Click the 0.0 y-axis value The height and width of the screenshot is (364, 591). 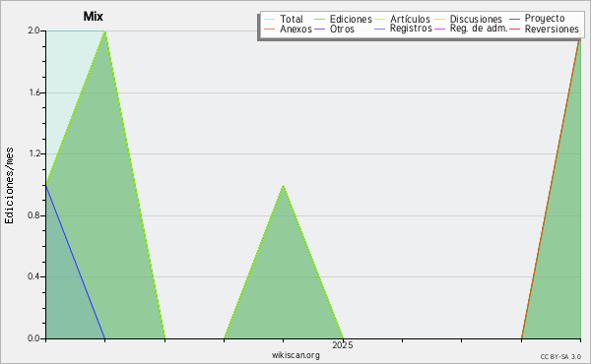33,338
